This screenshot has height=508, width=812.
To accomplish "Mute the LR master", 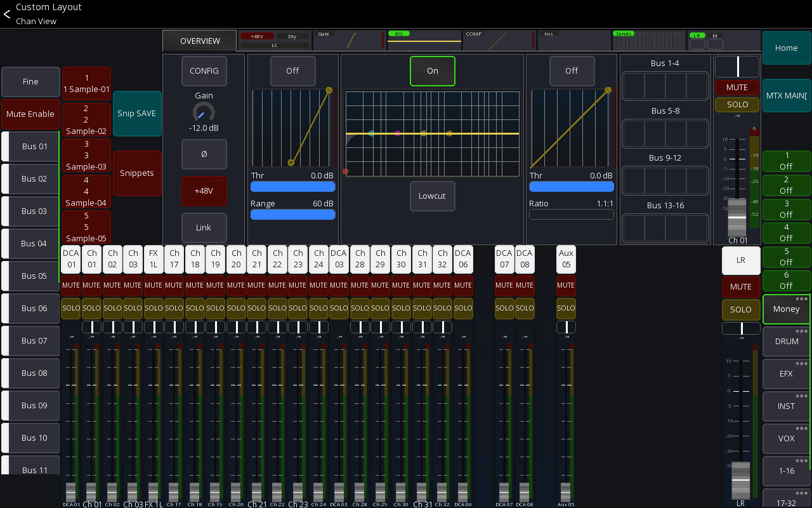I will [740, 287].
